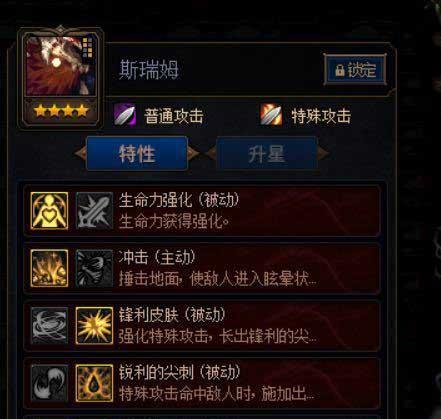Click the 斯瑞姆 character portrait
This screenshot has width=441, height=419.
(x=60, y=66)
